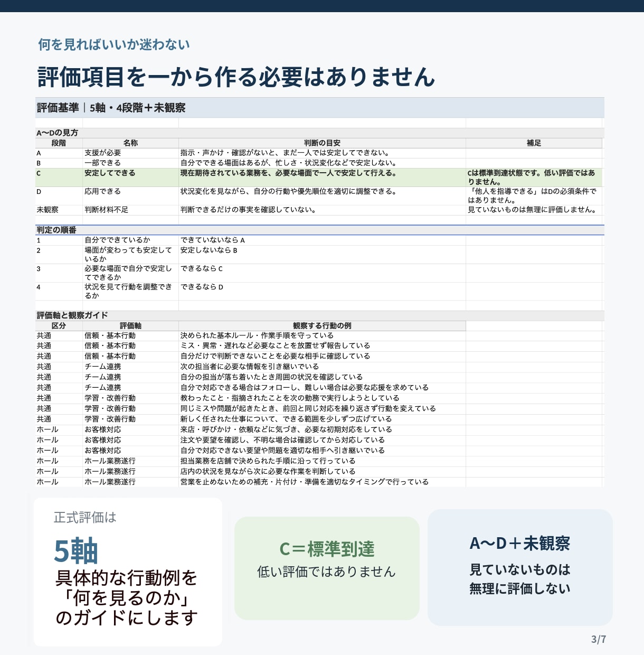Select the '判断の目安' column header
This screenshot has width=644, height=655.
[x=322, y=143]
